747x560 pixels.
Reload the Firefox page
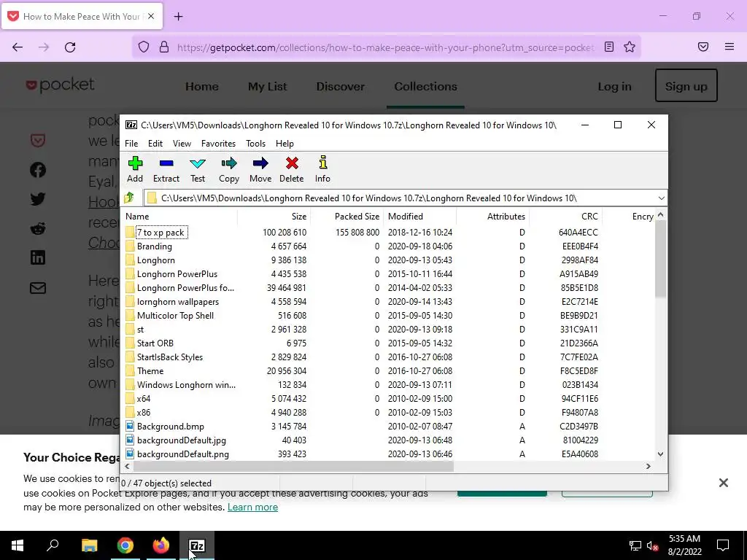pyautogui.click(x=70, y=47)
